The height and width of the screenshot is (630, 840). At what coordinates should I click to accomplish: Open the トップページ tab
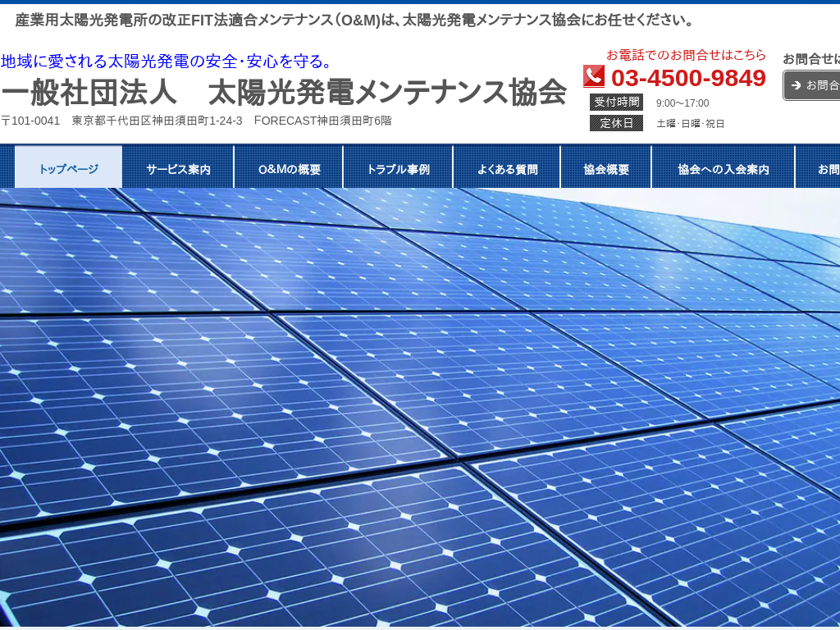(x=68, y=169)
